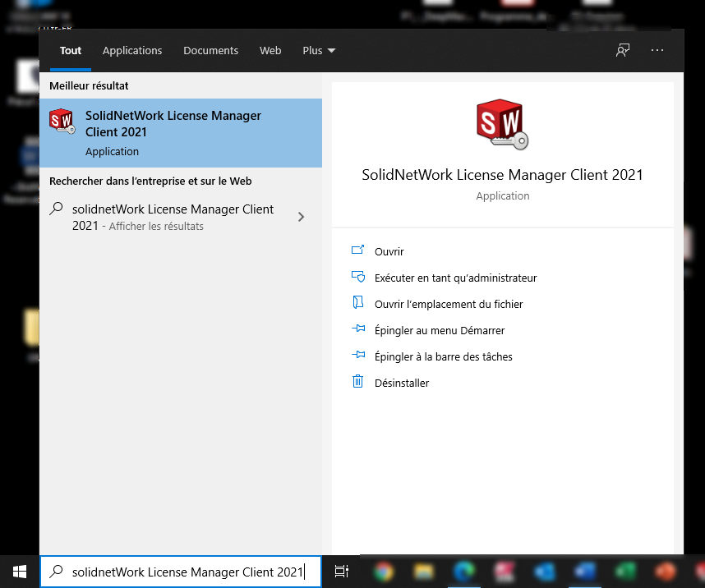
Task: Select SolidNetWork License Manager best result
Action: click(181, 133)
